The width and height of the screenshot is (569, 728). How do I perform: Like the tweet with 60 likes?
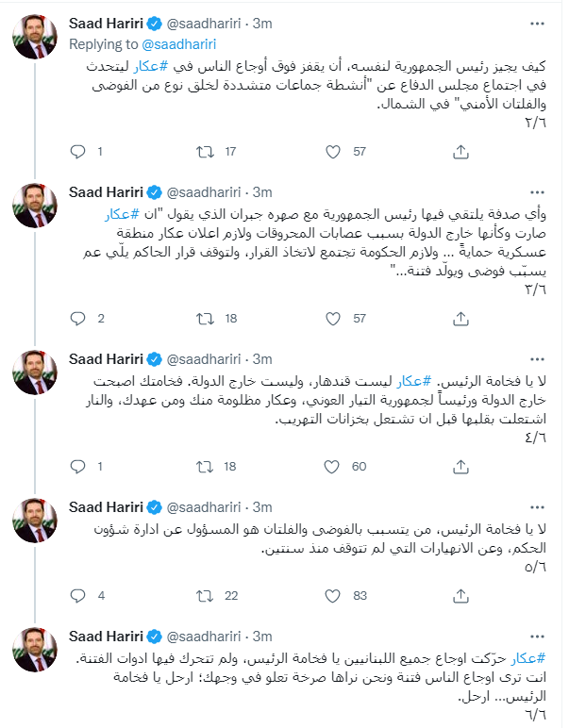coord(331,467)
